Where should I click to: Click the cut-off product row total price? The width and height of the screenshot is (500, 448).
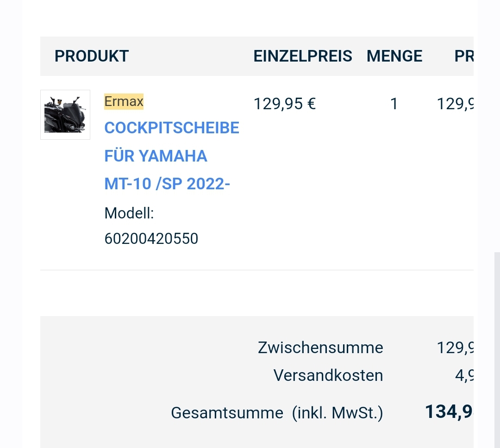click(456, 104)
